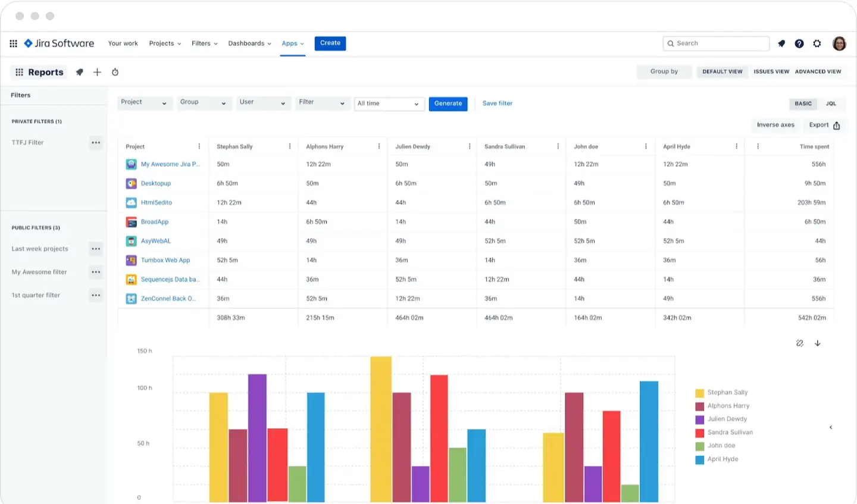The width and height of the screenshot is (857, 504).
Task: Open the User filter dropdown
Action: 263,102
